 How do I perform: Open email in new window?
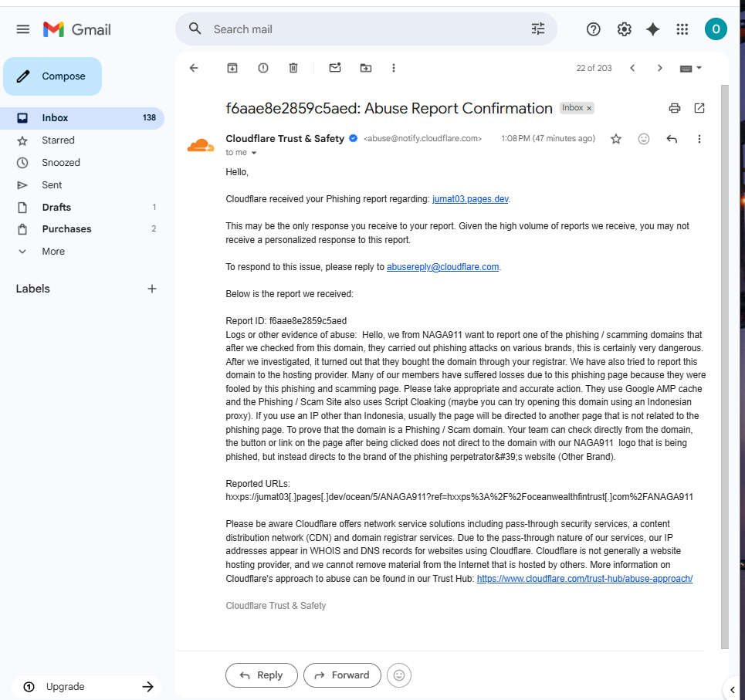coord(699,108)
